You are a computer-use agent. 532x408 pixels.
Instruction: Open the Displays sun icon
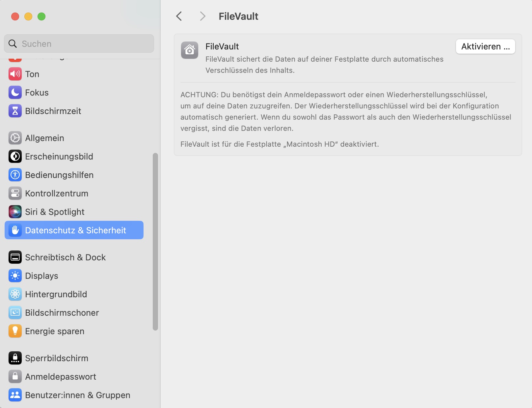coord(15,276)
